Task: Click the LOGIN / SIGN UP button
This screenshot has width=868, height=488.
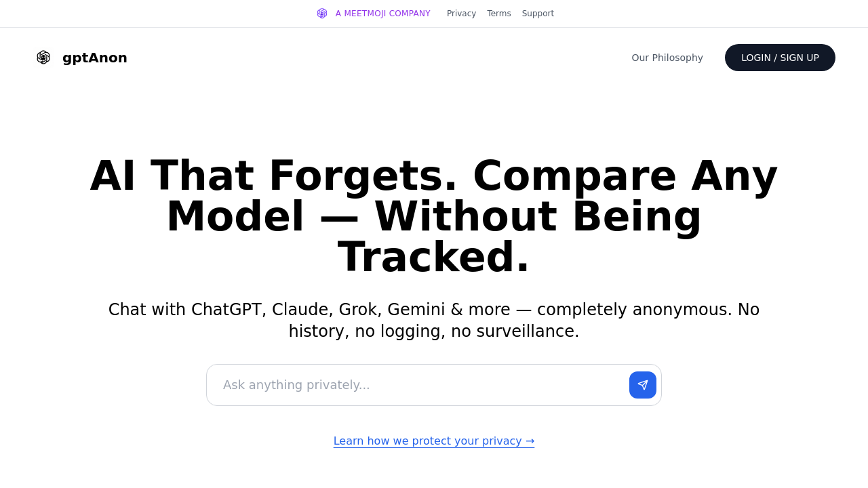Action: click(x=780, y=57)
